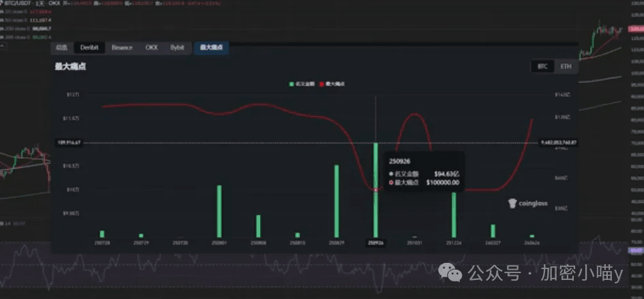Click the tall green bar for 250801
The image size is (644, 299).
pos(219,211)
